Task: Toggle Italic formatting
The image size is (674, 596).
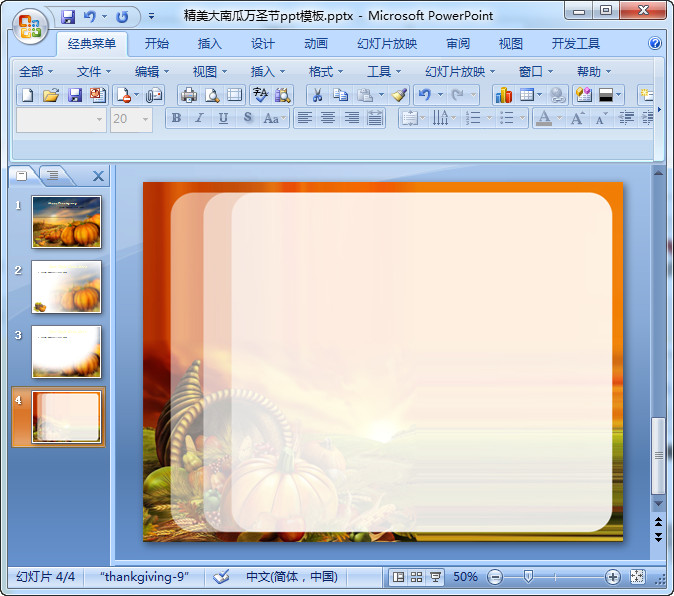Action: point(199,118)
